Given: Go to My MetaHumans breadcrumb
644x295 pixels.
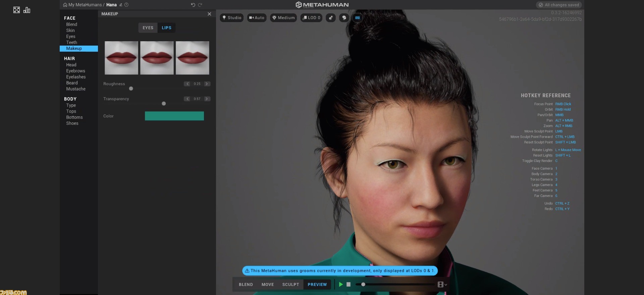Looking at the screenshot, I should coord(85,5).
